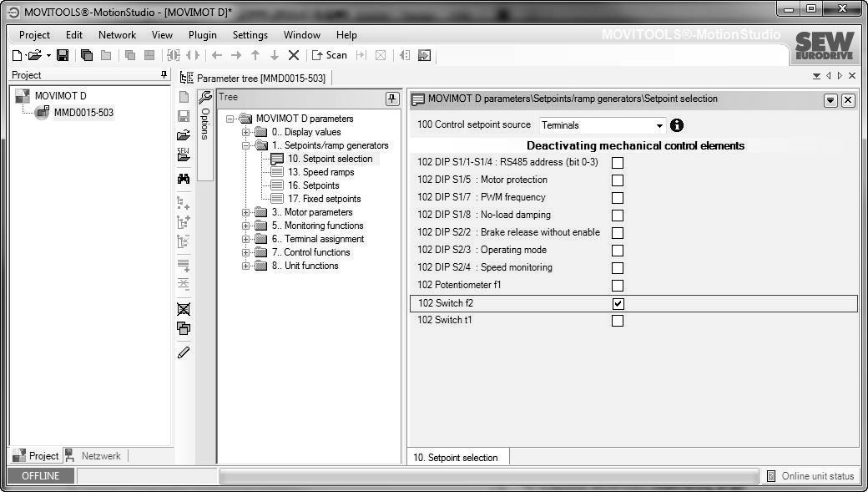The height and width of the screenshot is (492, 868).
Task: Click the New project toolbar icon
Action: pos(18,55)
